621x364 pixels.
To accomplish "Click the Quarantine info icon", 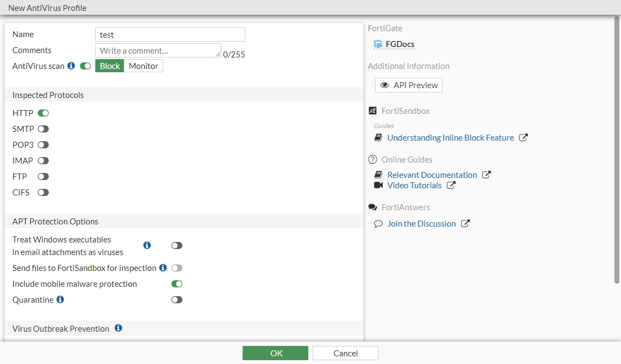I will pyautogui.click(x=60, y=299).
